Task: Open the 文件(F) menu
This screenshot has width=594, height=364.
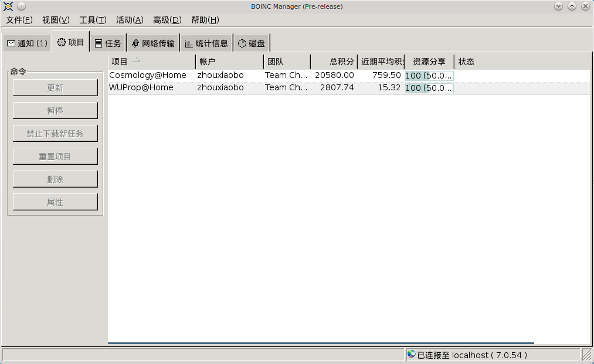Action: tap(19, 20)
